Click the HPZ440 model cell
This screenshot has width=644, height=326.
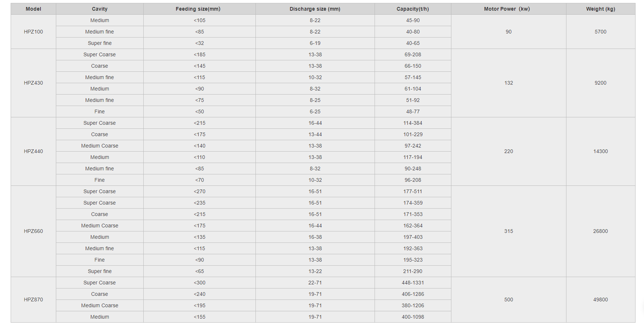(33, 151)
